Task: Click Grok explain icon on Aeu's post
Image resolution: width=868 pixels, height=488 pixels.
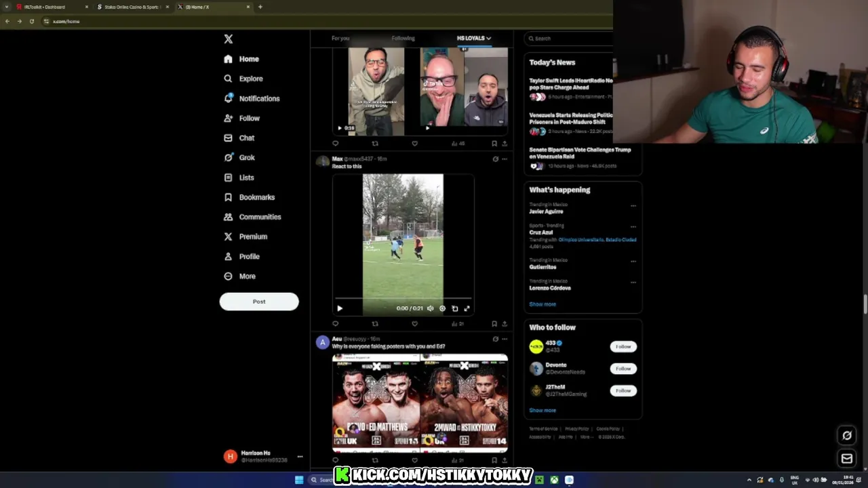Action: coord(495,339)
